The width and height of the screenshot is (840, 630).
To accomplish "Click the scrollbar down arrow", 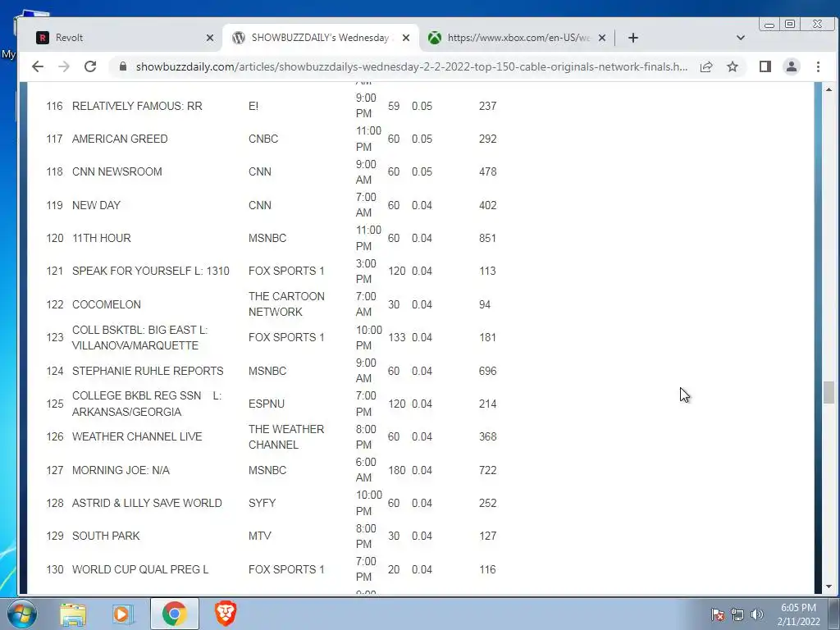I will [829, 587].
